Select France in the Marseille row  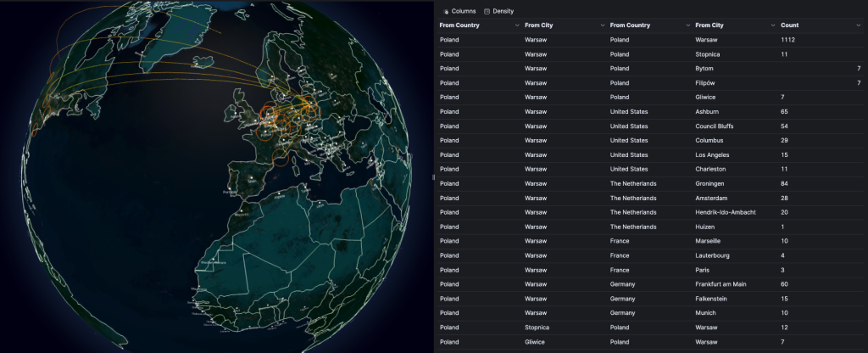point(620,241)
